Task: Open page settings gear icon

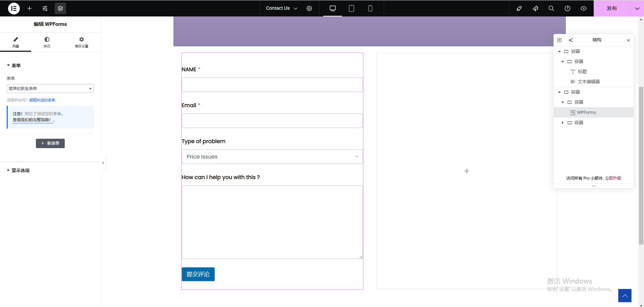Action: point(309,8)
